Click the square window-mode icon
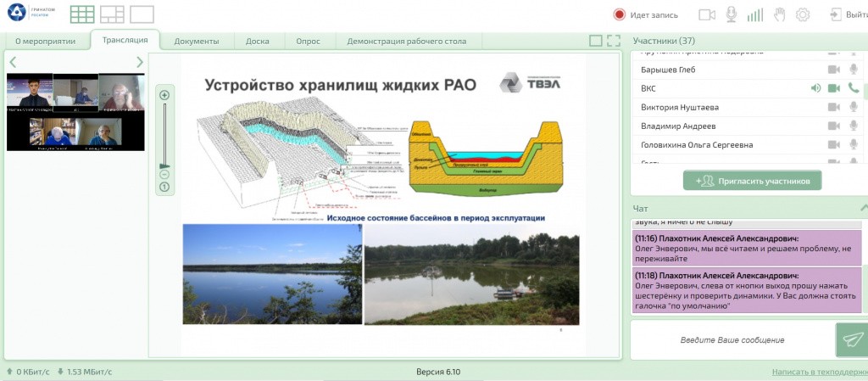Viewport: 868px width, 381px height. (596, 41)
